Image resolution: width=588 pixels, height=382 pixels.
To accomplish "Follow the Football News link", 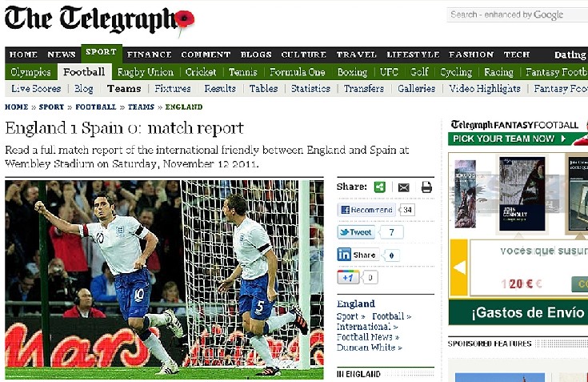I will coord(367,337).
